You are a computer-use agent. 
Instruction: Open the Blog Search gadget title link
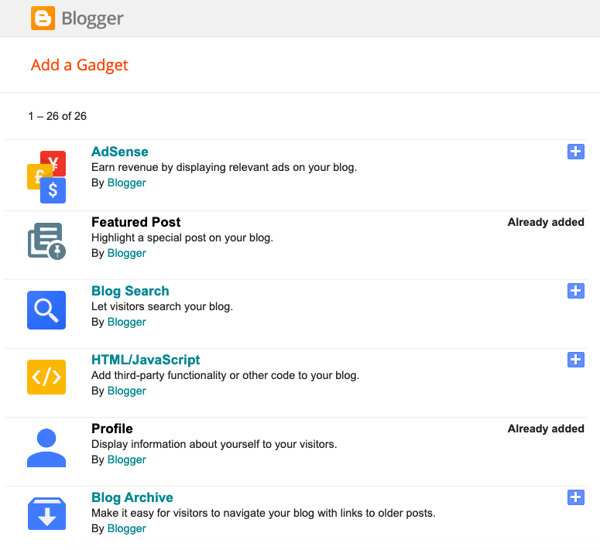[130, 291]
